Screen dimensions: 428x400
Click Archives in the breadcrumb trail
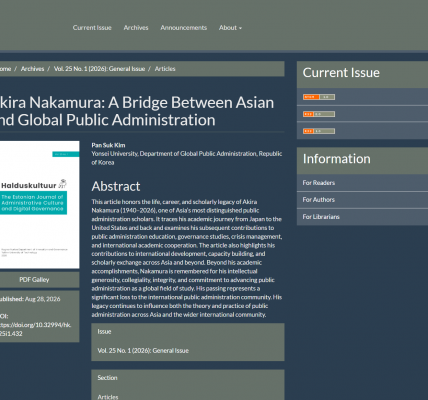tap(32, 69)
